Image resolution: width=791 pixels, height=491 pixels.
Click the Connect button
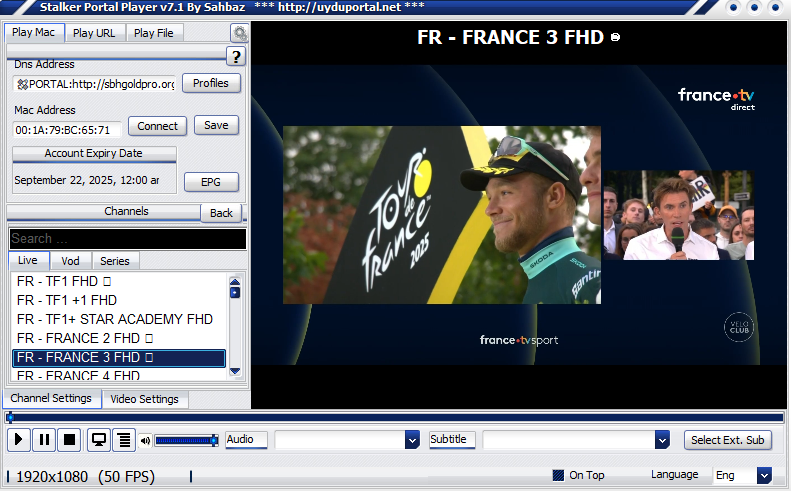[x=157, y=126]
